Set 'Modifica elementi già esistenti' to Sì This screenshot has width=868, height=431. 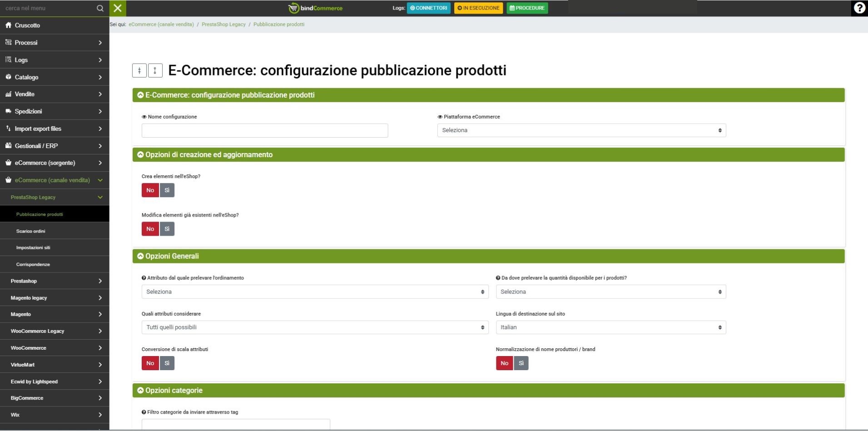(x=167, y=229)
